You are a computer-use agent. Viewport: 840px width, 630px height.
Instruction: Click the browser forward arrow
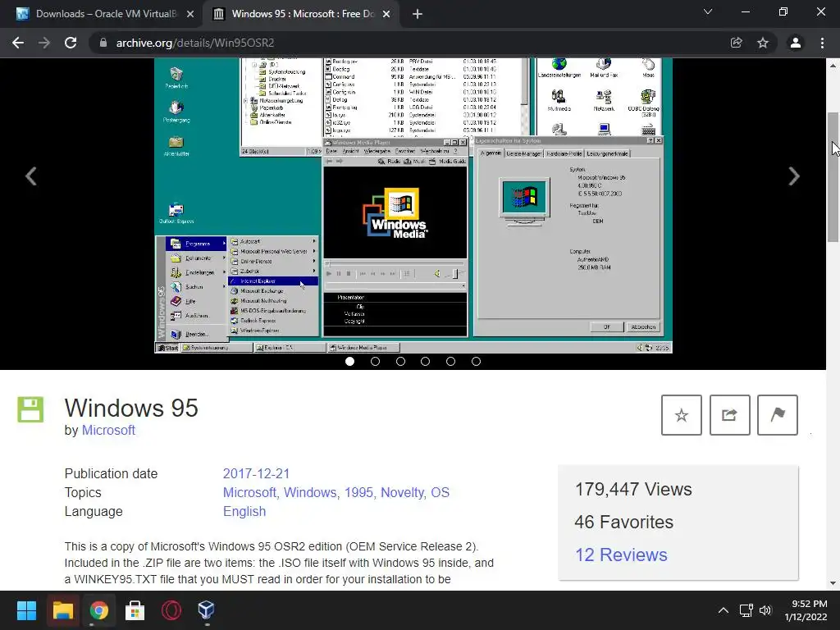44,43
